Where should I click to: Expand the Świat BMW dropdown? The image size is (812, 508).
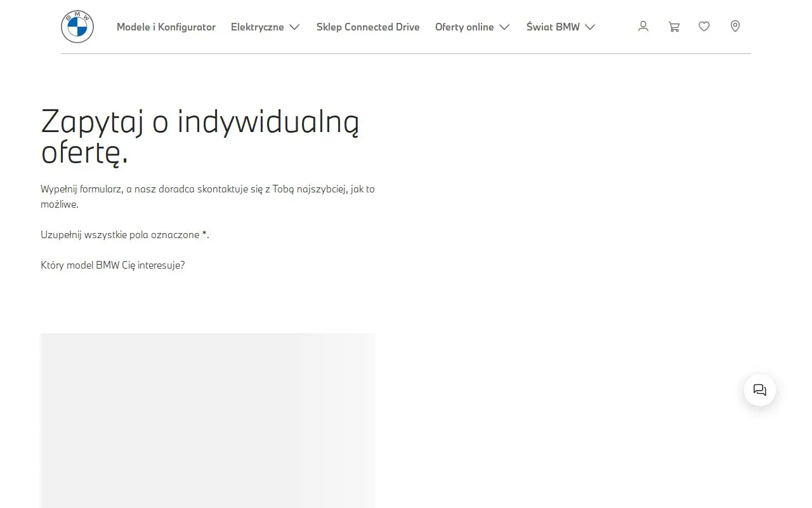[x=561, y=27]
